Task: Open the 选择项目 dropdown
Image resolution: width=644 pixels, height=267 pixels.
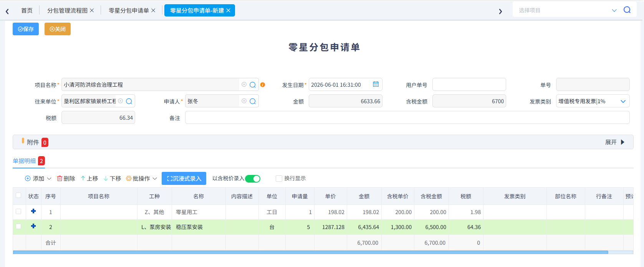Action: click(x=614, y=10)
